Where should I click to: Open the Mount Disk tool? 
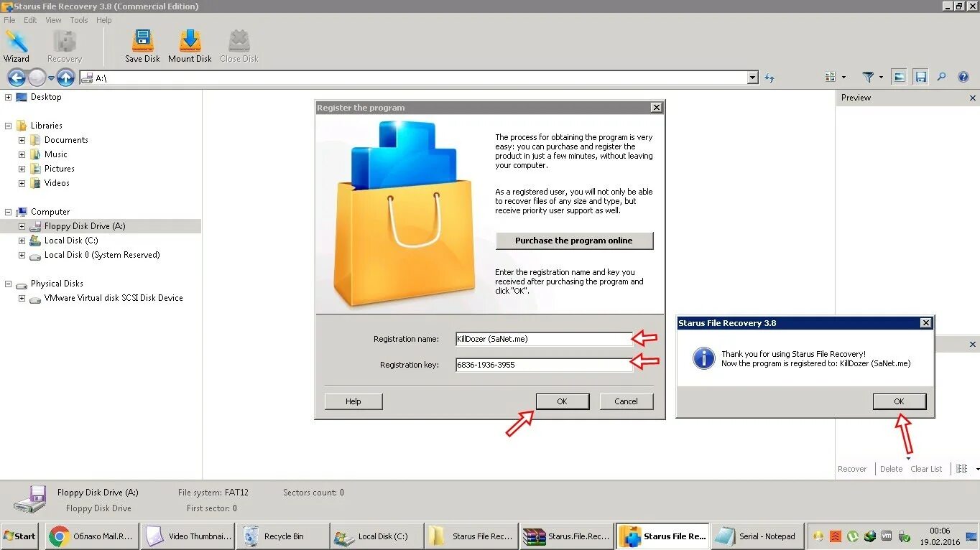pyautogui.click(x=190, y=47)
